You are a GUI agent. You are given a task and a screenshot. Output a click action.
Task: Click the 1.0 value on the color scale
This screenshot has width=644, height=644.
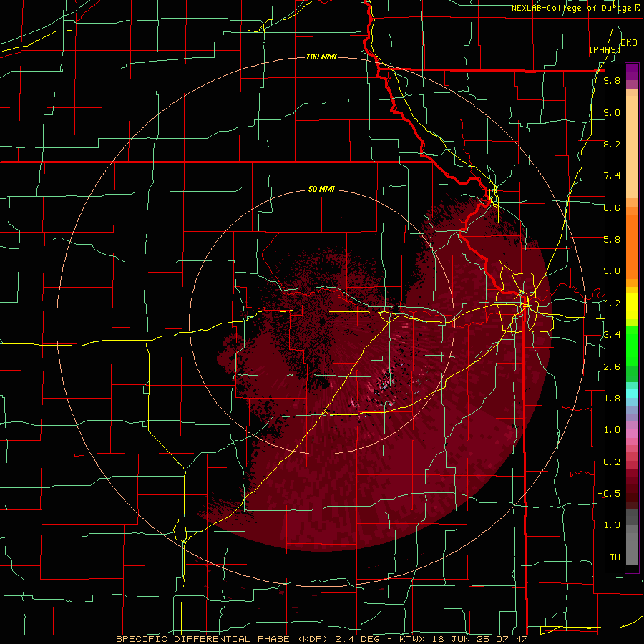(612, 430)
